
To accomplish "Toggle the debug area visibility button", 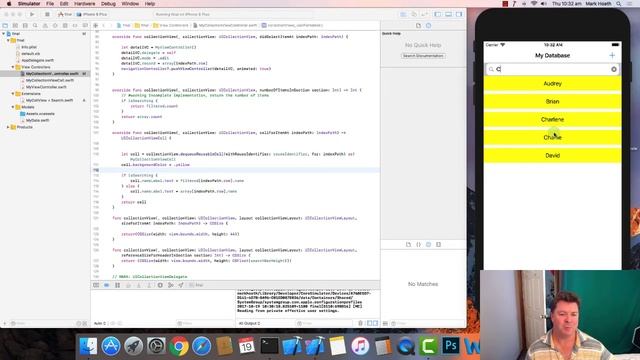I will coord(449,14).
